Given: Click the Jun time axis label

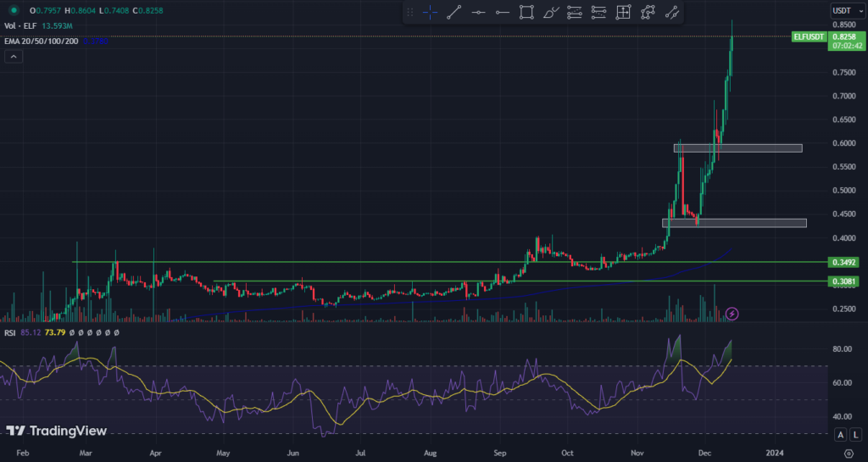Looking at the screenshot, I should pyautogui.click(x=292, y=454).
